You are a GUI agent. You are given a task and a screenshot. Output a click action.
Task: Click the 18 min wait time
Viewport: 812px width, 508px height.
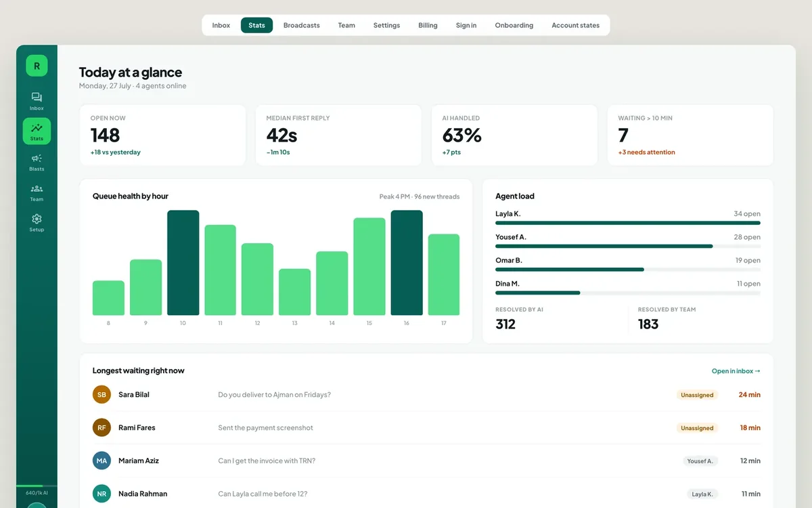(x=750, y=428)
